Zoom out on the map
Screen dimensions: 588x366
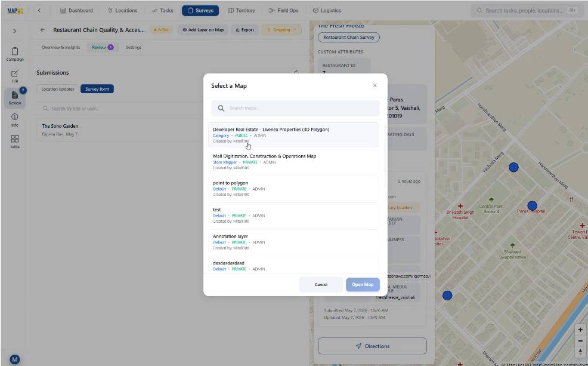coord(580,341)
